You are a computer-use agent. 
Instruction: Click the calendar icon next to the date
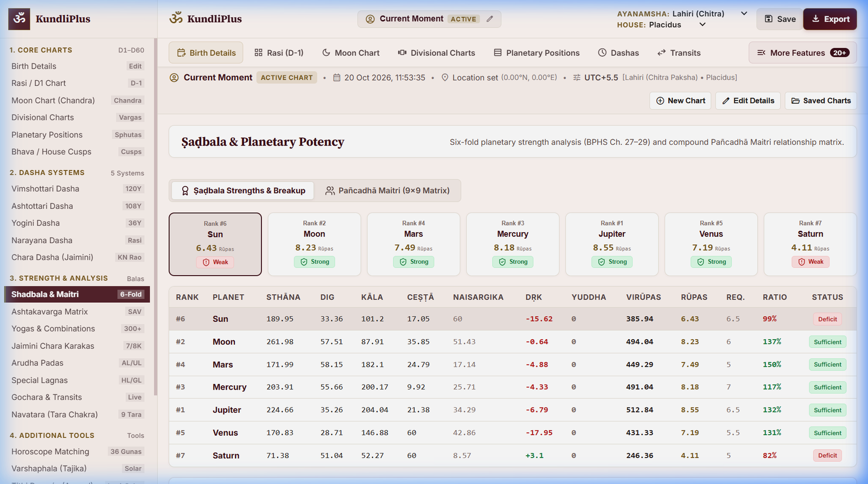coord(337,78)
